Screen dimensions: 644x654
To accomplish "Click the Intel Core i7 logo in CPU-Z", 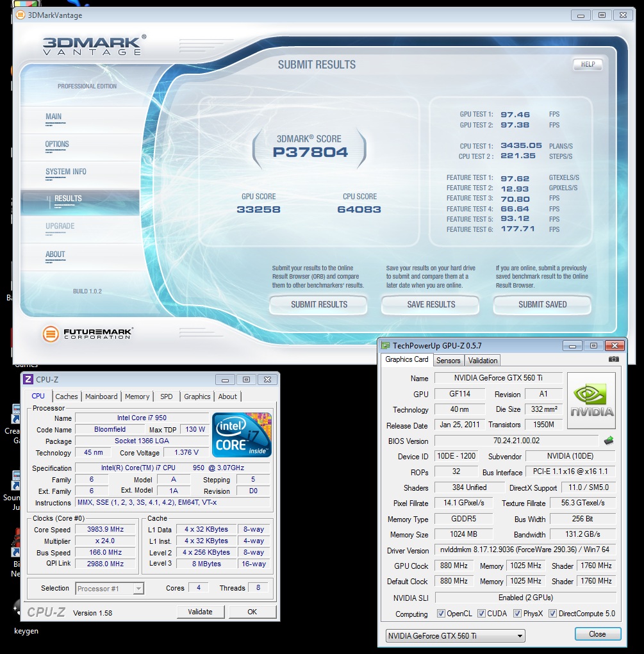I will coord(242,434).
